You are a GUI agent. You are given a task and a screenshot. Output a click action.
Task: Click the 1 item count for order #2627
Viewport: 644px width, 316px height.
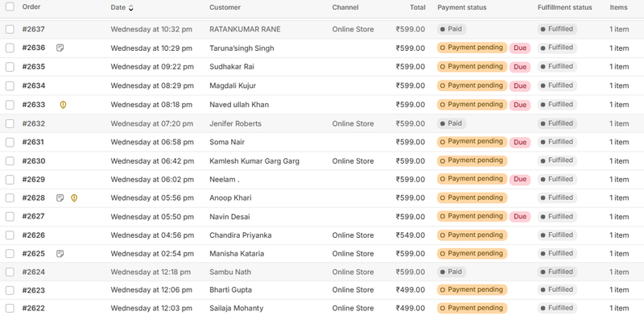619,216
